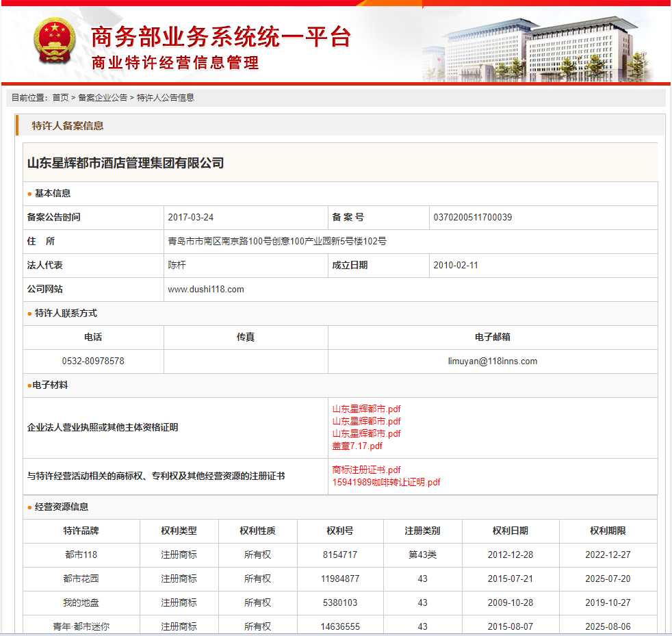Click 权利类型 column header
The height and width of the screenshot is (636, 672).
point(179,531)
